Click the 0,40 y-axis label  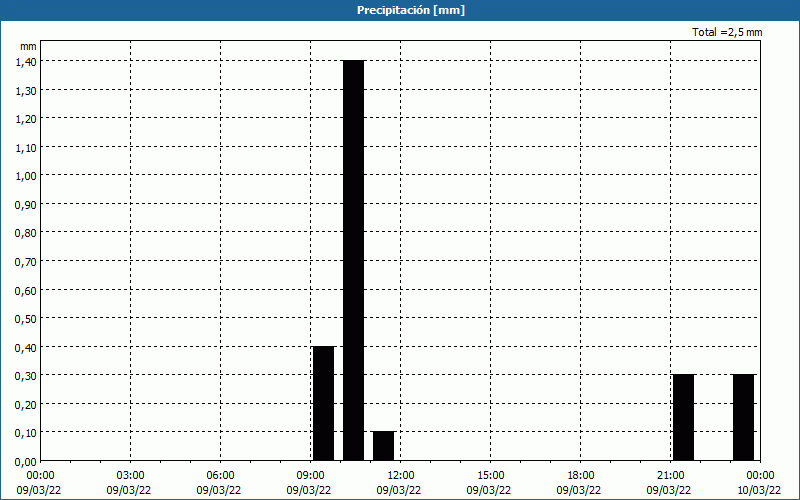(26, 348)
